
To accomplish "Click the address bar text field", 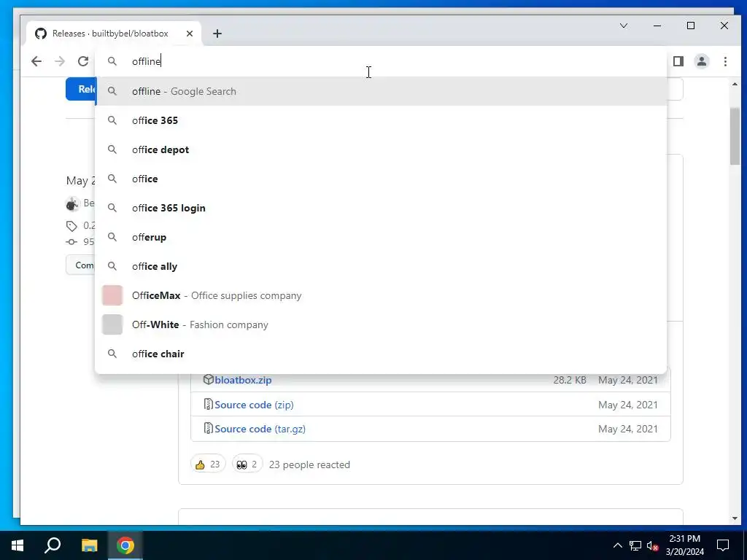I will (381, 61).
